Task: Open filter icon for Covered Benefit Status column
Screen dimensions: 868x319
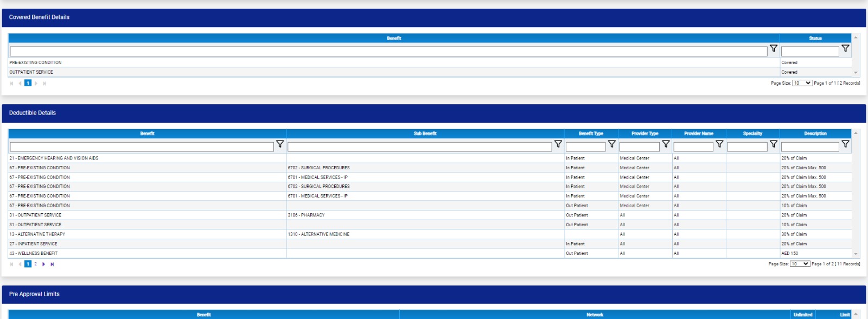Action: (845, 49)
